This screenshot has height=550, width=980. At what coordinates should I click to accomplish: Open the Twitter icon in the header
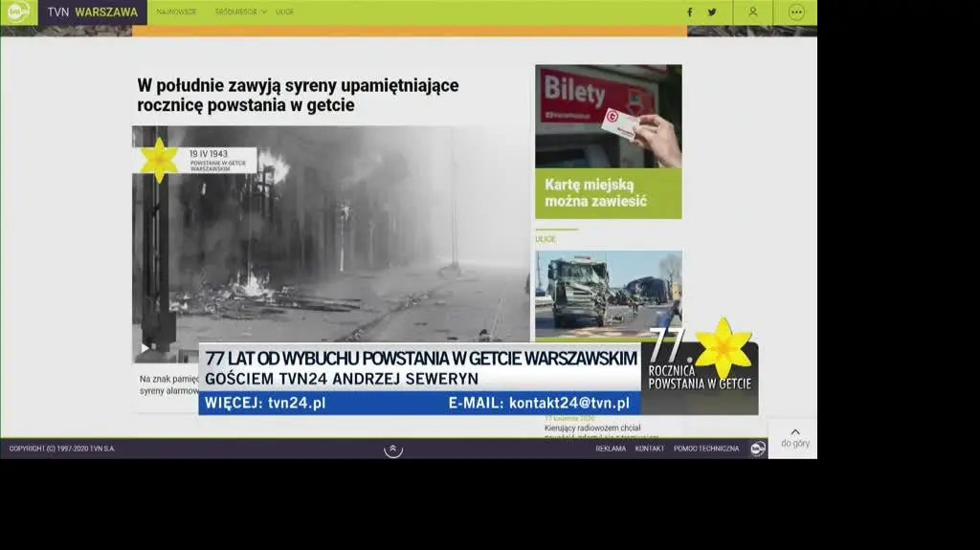[712, 11]
